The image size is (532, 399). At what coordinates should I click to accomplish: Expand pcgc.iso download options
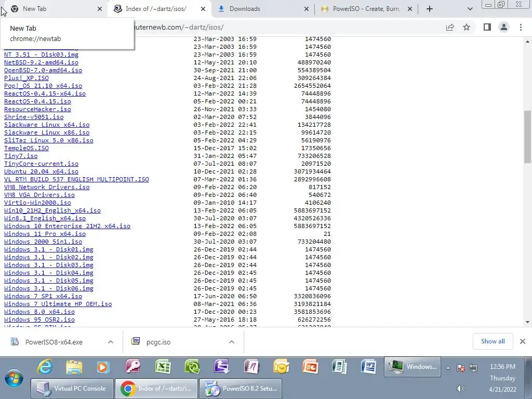coord(232,342)
